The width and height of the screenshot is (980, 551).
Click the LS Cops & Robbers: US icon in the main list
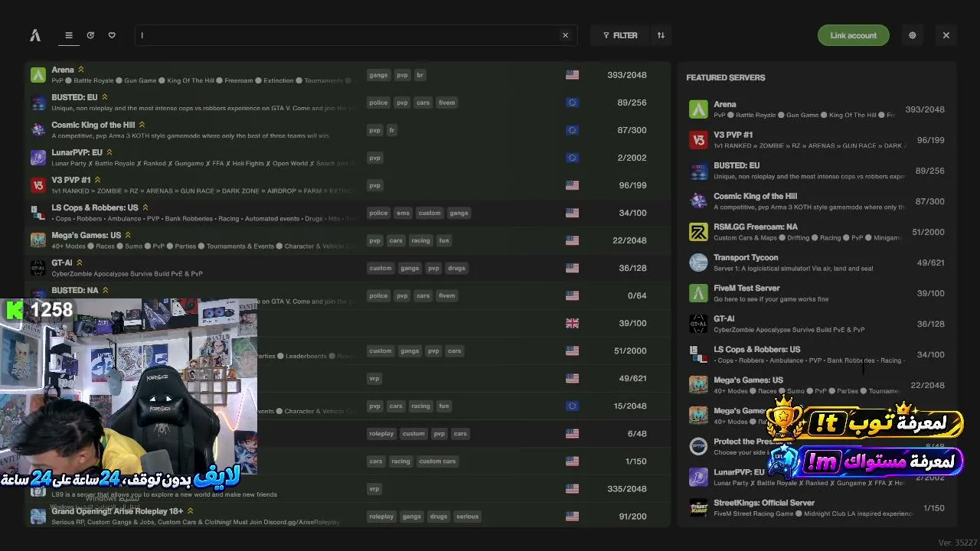[38, 213]
